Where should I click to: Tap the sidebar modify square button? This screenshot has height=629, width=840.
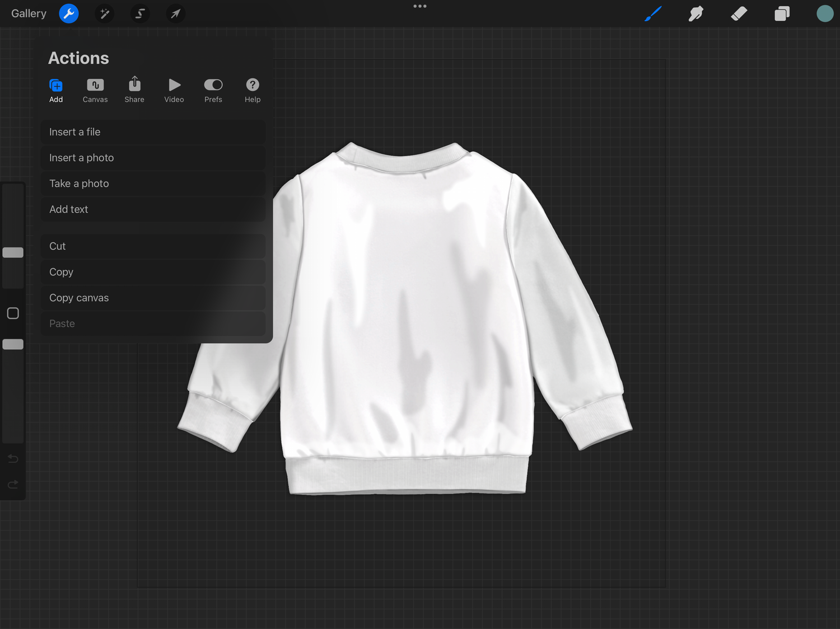coord(13,313)
